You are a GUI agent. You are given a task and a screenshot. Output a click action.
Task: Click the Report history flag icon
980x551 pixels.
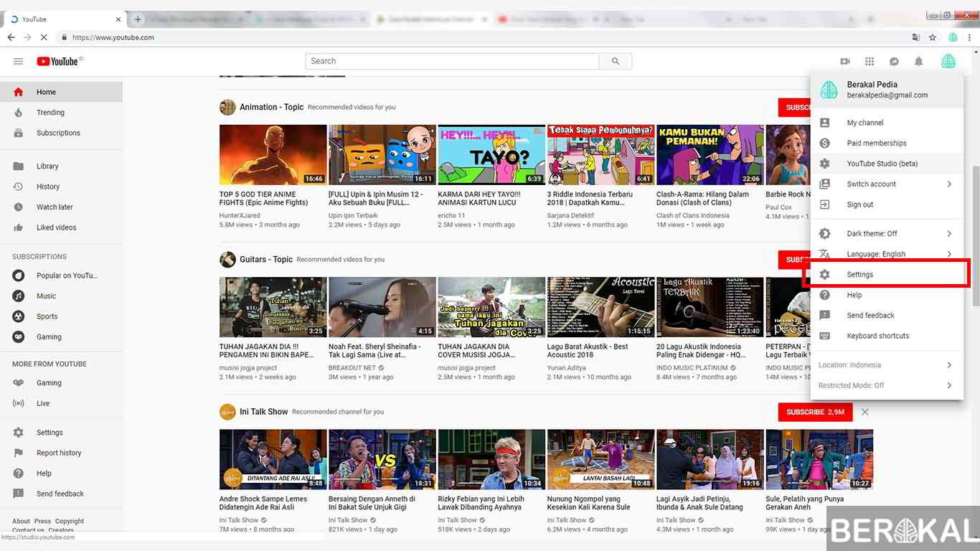tap(19, 453)
